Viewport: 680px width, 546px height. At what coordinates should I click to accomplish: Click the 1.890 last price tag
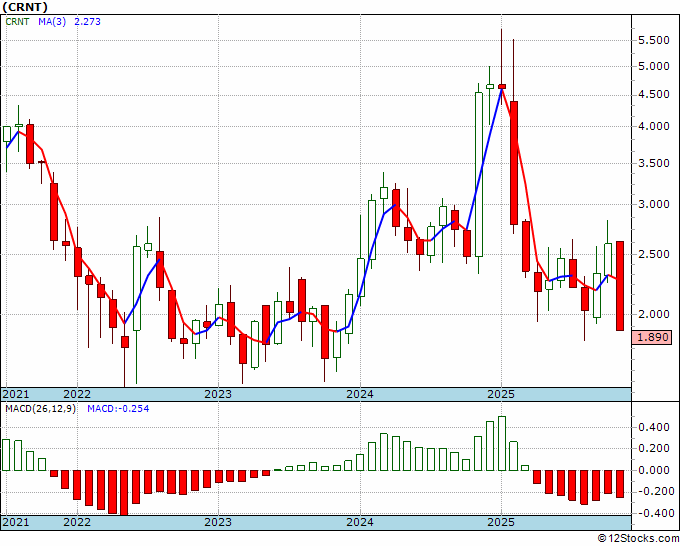pos(654,337)
